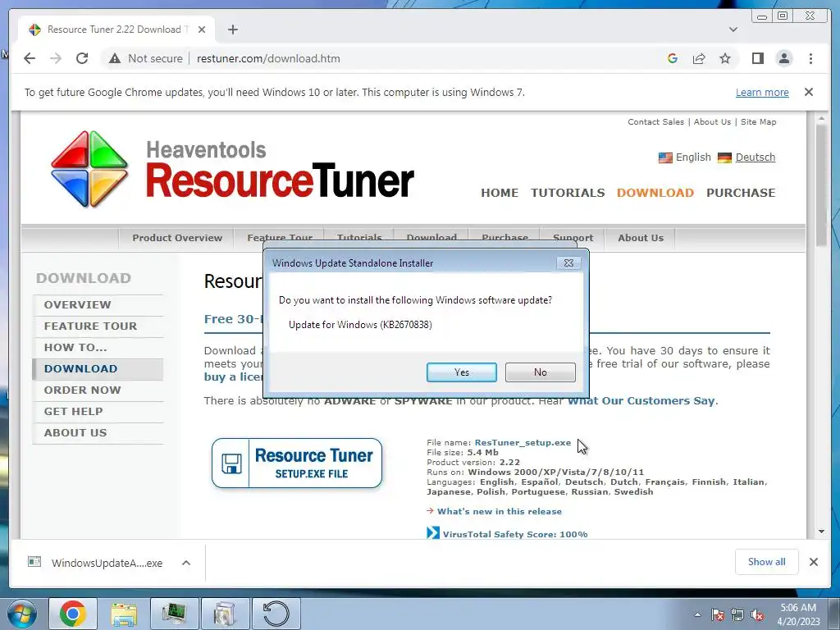Toggle the Chrome side panel icon

click(x=757, y=58)
